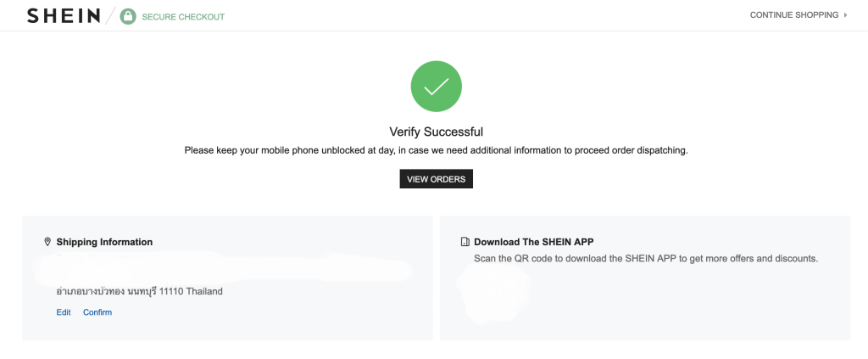Viewport: 868px width, 359px height.
Task: Click the location pin icon beside Shipping Information
Action: tap(47, 242)
